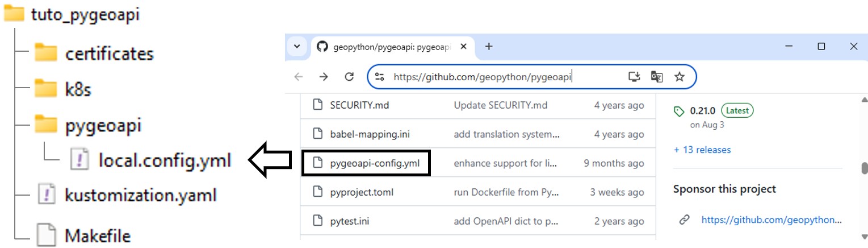The image size is (868, 248).
Task: Click '3 weeks ago' for pyproject.toml
Action: click(x=617, y=192)
